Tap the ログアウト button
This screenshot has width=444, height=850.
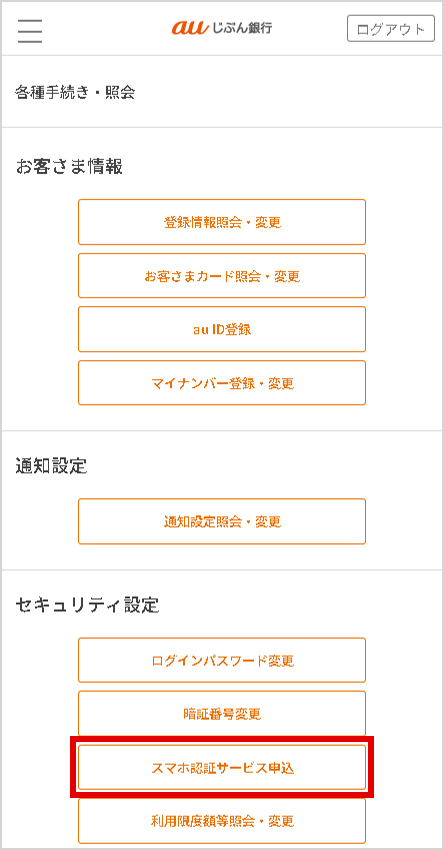(391, 29)
